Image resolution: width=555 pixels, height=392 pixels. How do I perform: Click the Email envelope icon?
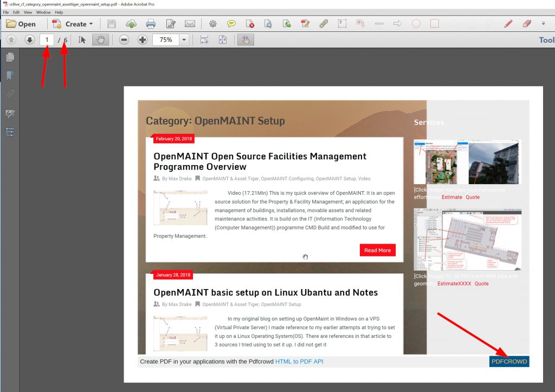(x=190, y=24)
